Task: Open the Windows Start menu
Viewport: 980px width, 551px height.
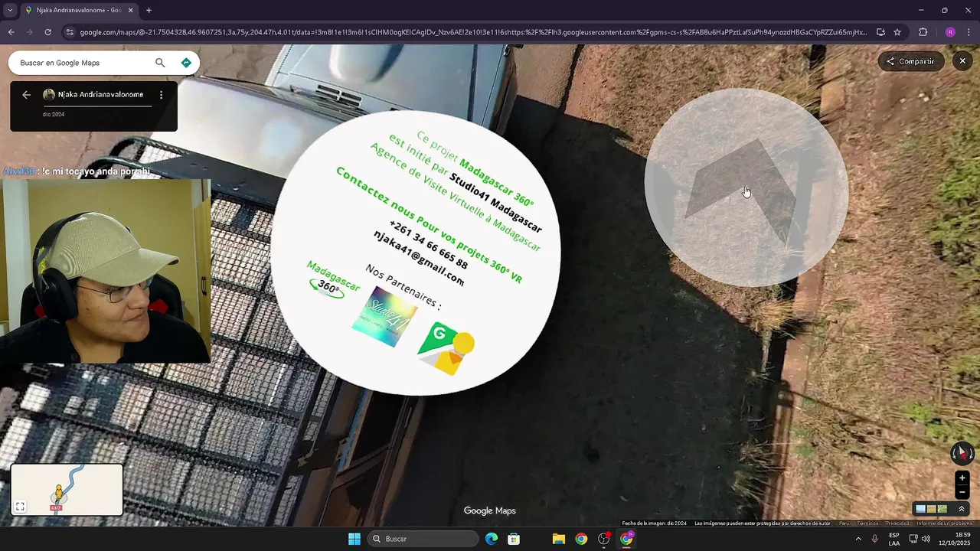Action: (354, 539)
